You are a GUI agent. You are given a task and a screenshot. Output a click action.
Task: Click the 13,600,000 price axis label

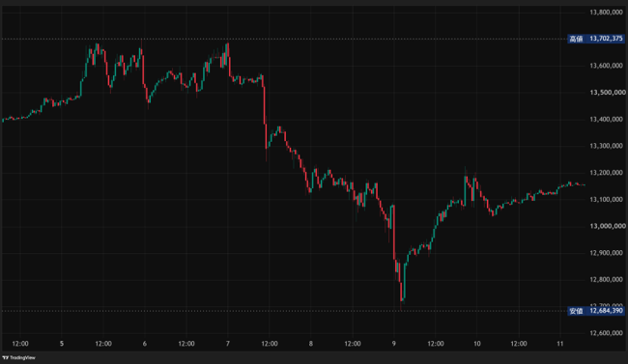tap(606, 66)
